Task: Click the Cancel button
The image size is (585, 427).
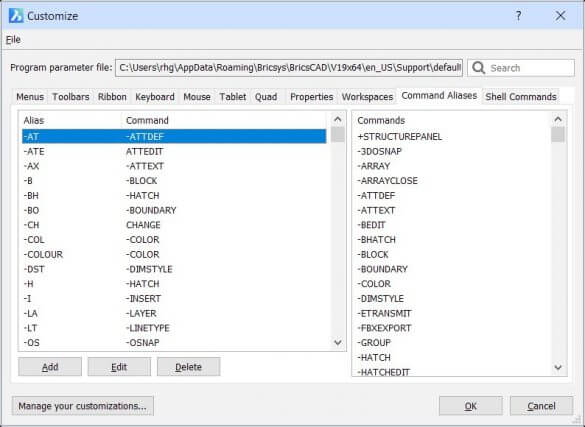Action: (x=541, y=406)
